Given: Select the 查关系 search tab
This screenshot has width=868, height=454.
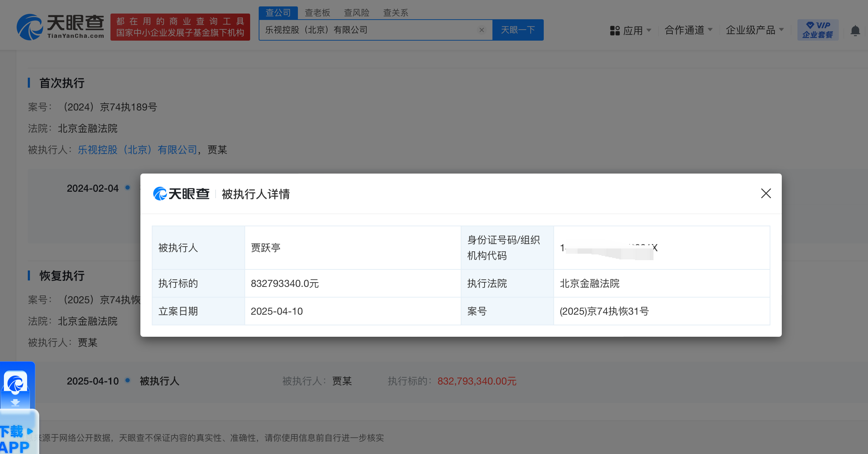Looking at the screenshot, I should [396, 13].
